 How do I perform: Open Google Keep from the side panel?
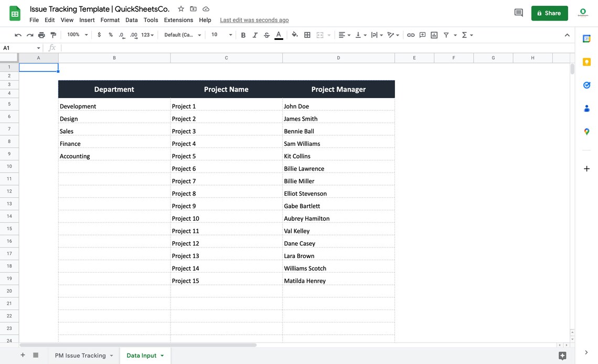tap(586, 62)
